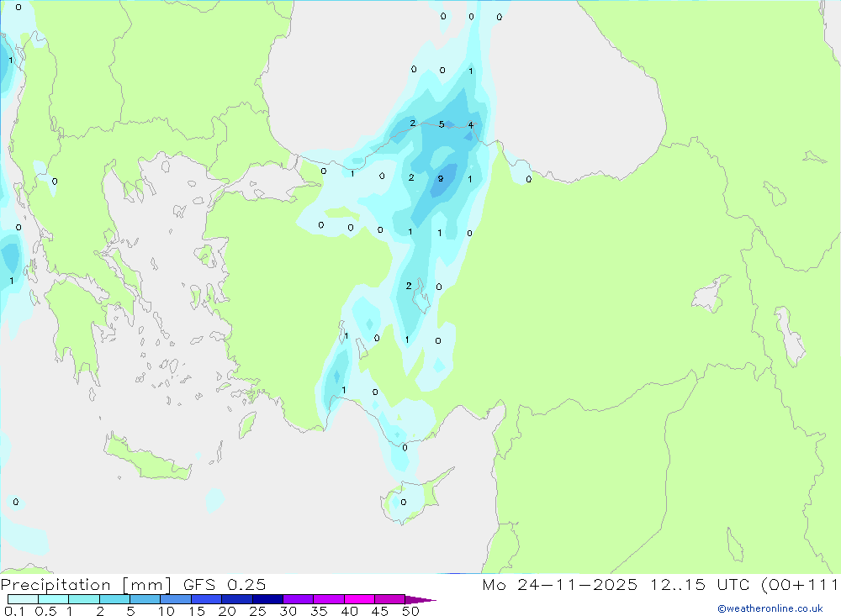Click the '30' legend scale label
Image resolution: width=841 pixels, height=616 pixels.
click(288, 611)
